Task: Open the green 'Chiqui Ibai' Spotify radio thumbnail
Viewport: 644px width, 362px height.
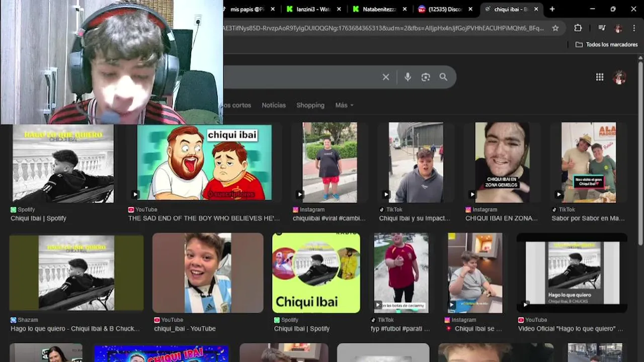Action: [x=316, y=273]
